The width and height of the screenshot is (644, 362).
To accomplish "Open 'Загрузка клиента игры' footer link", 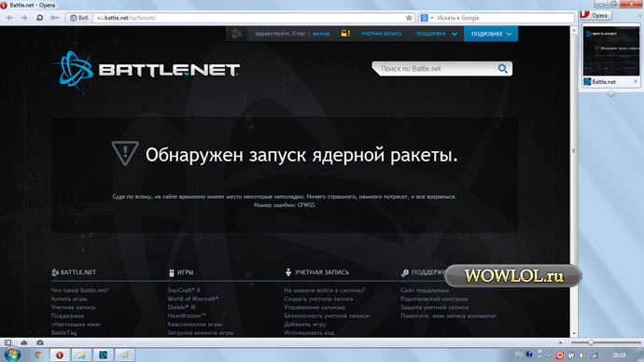I will (201, 333).
